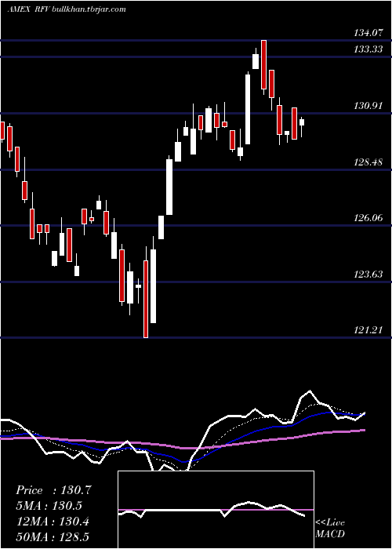Click the <<Live MACD label

coord(330,528)
